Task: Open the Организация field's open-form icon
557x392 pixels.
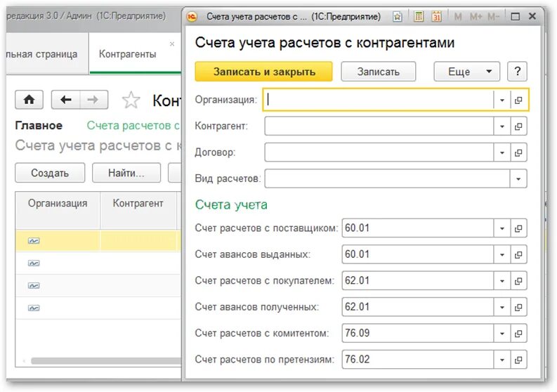Action: (x=518, y=100)
